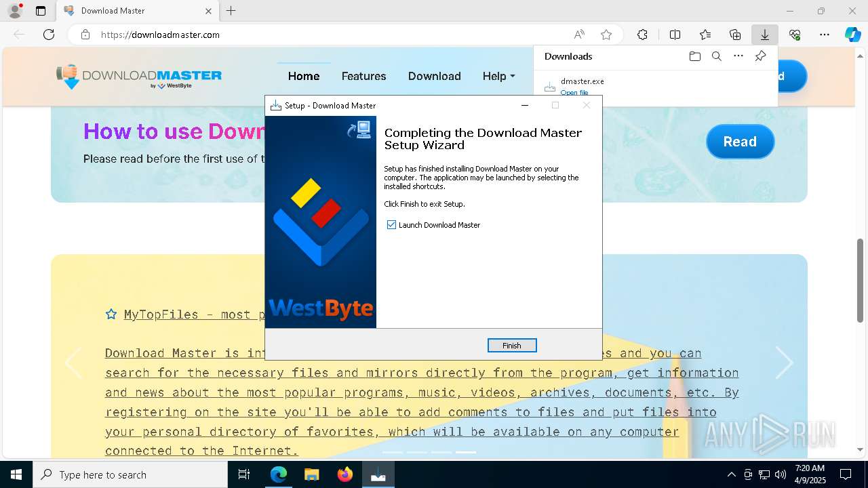Click the taskbar search box
868x488 pixels.
pos(130,474)
